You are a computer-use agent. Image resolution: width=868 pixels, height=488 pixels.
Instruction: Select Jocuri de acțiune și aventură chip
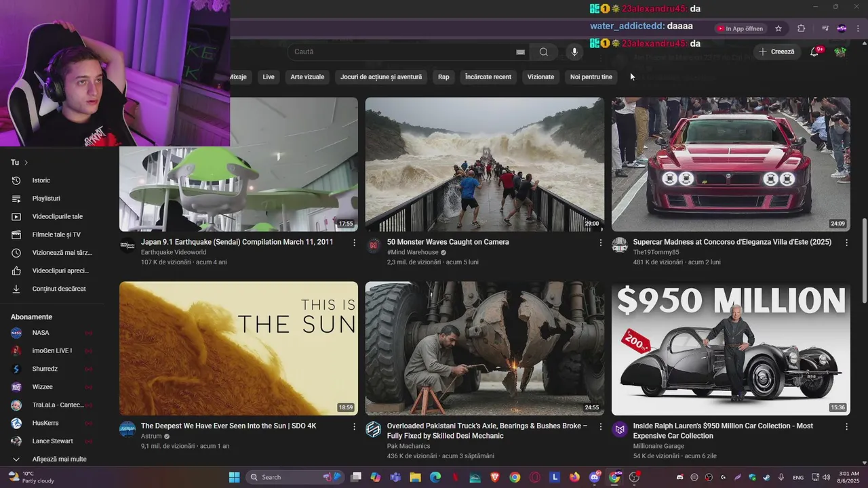pos(381,77)
